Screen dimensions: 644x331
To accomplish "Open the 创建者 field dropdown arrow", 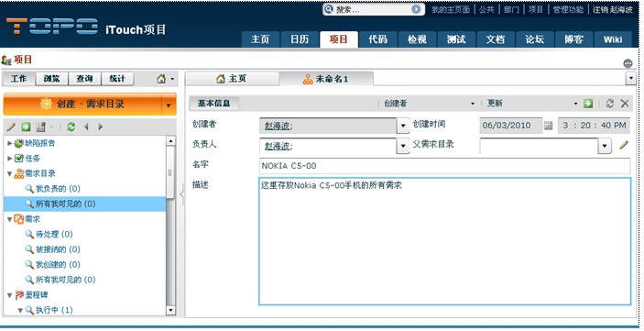I will (x=403, y=126).
